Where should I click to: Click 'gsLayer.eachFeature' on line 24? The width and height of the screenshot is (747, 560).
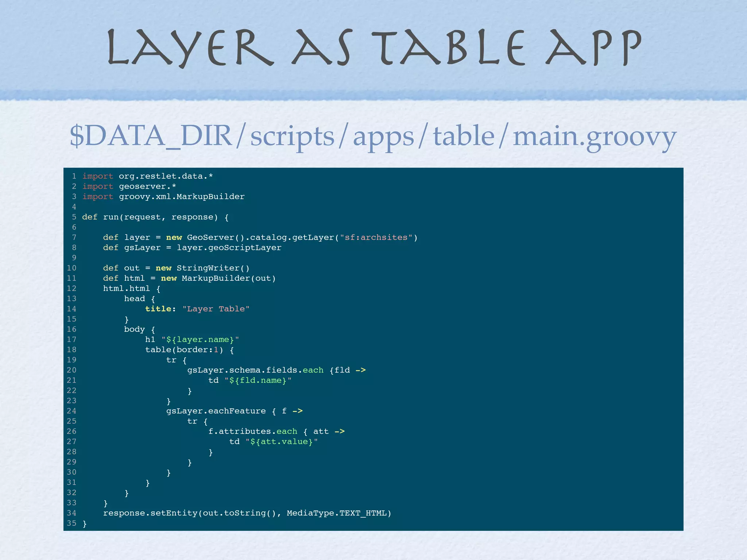(x=216, y=411)
